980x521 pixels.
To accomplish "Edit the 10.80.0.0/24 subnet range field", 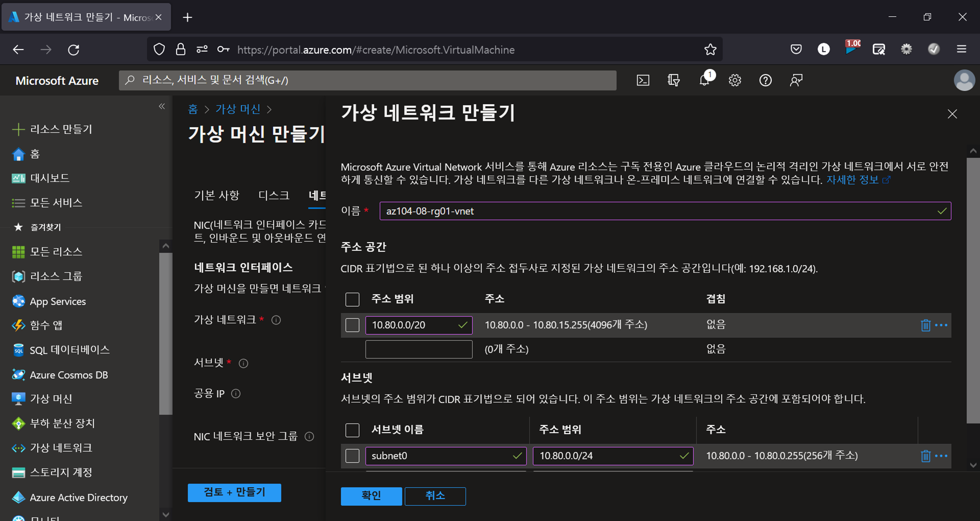I will pos(612,456).
